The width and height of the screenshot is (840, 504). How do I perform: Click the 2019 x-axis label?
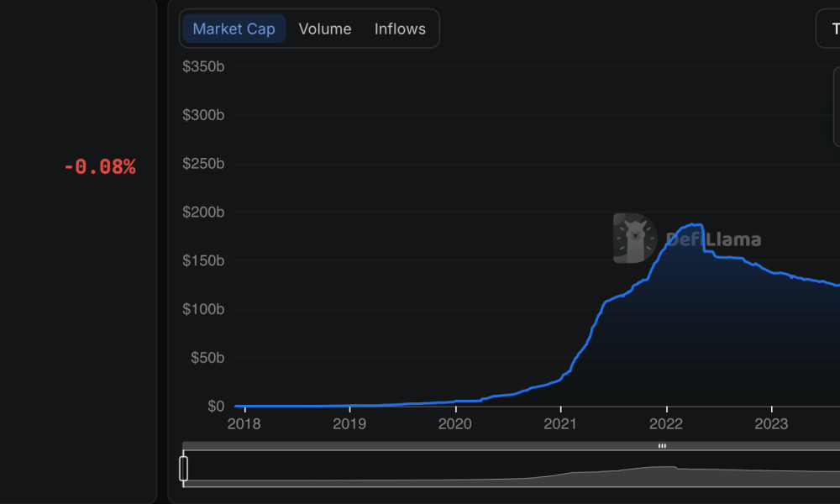[349, 423]
